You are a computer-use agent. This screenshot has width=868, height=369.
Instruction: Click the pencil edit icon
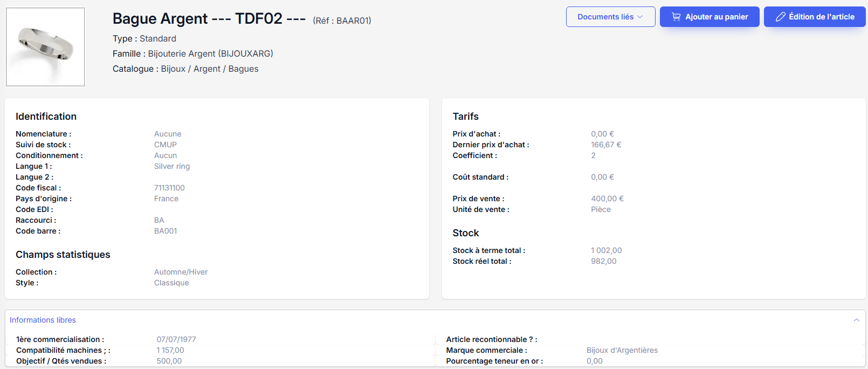[x=780, y=17]
